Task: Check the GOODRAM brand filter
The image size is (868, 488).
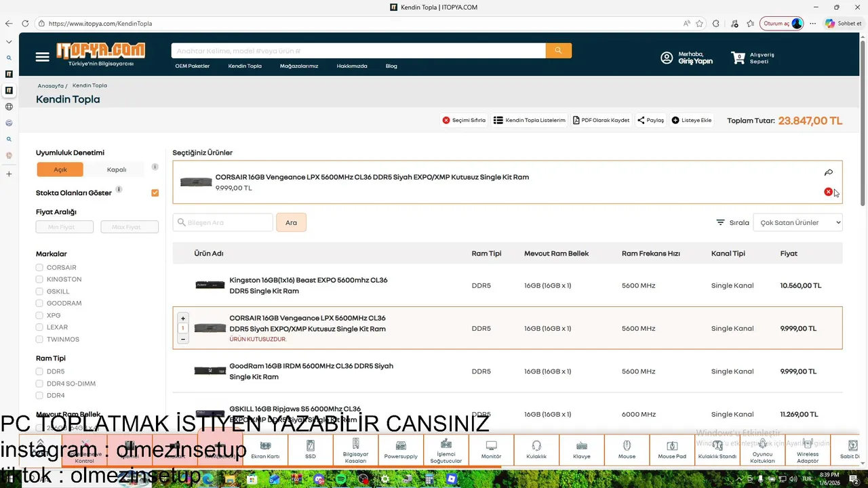Action: coord(39,303)
